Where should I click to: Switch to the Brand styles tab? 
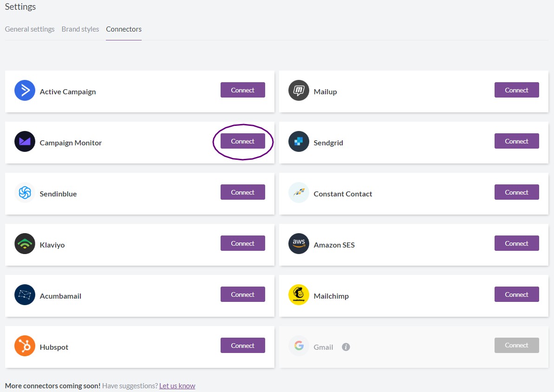click(x=80, y=29)
